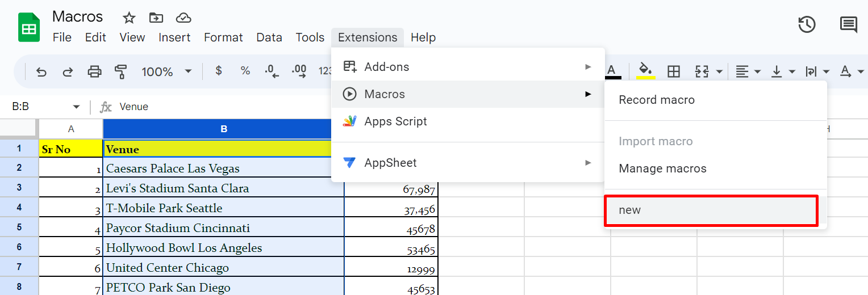Open the fill color bucket

(x=645, y=71)
